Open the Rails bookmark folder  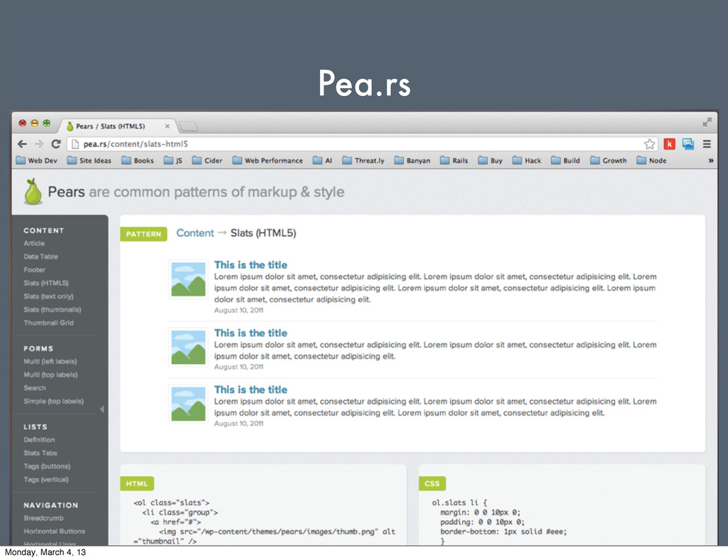tap(454, 161)
